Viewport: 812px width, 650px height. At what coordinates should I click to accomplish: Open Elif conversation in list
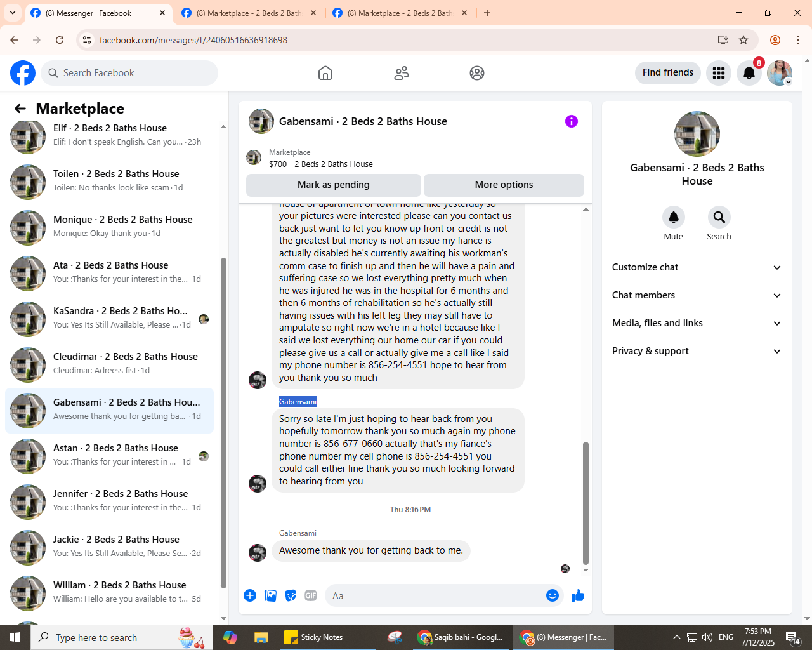coord(109,136)
